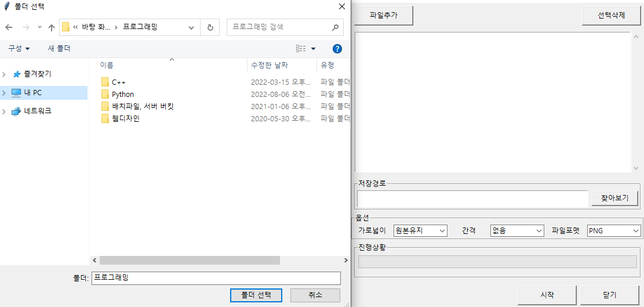Go back with the left arrow icon
Viewport: 644px width, 307px height.
pyautogui.click(x=9, y=27)
